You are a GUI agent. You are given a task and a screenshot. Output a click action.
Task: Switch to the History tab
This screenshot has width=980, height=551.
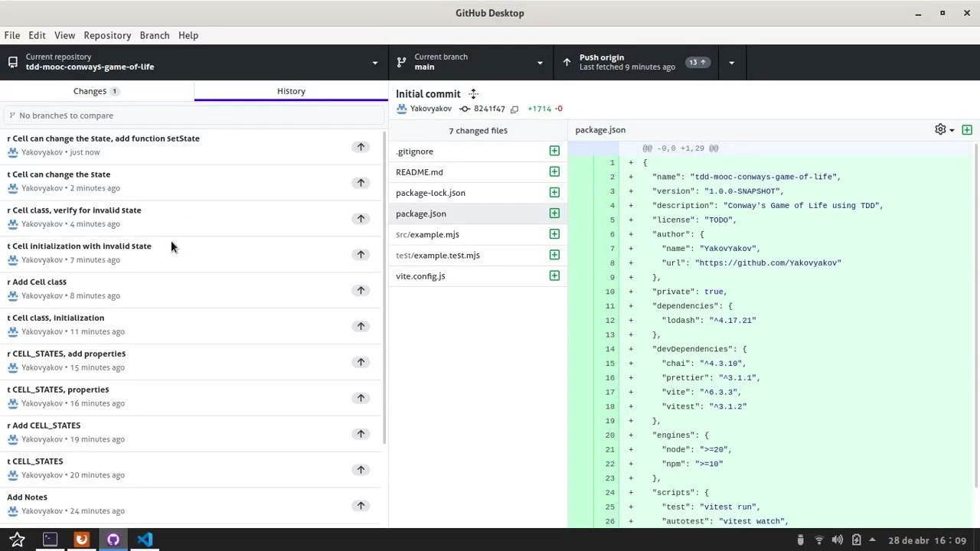[291, 91]
